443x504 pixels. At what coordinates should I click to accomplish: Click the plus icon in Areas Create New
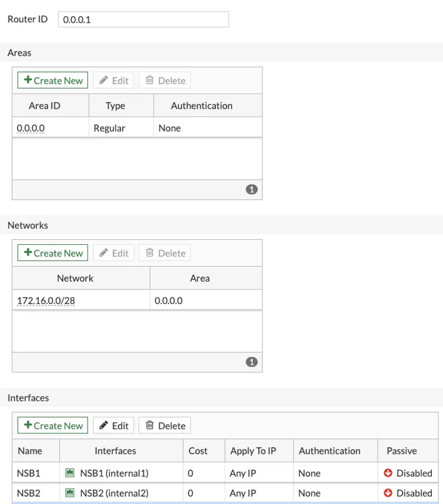pyautogui.click(x=28, y=79)
